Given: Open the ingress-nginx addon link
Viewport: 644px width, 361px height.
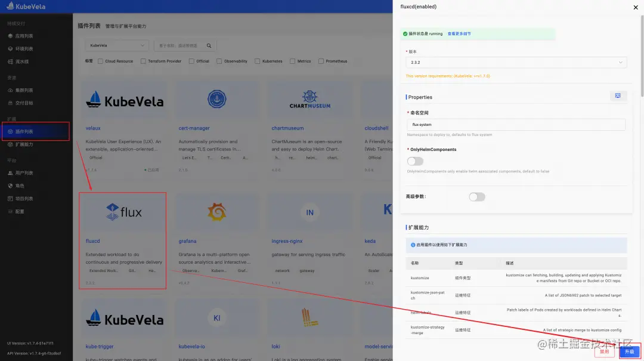Looking at the screenshot, I should pyautogui.click(x=287, y=241).
